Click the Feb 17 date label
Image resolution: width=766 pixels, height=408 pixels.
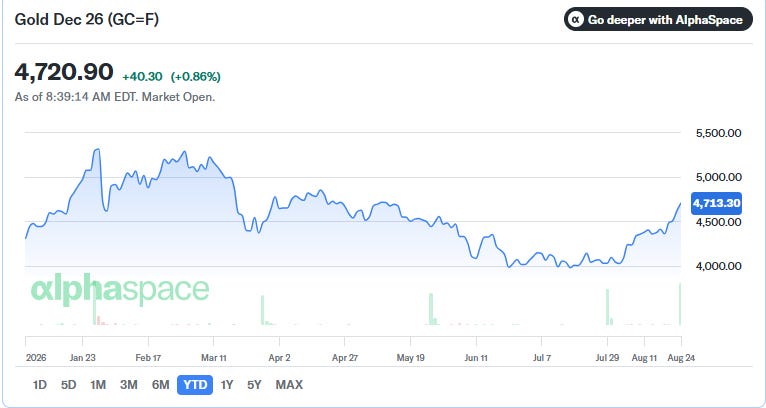pyautogui.click(x=148, y=358)
